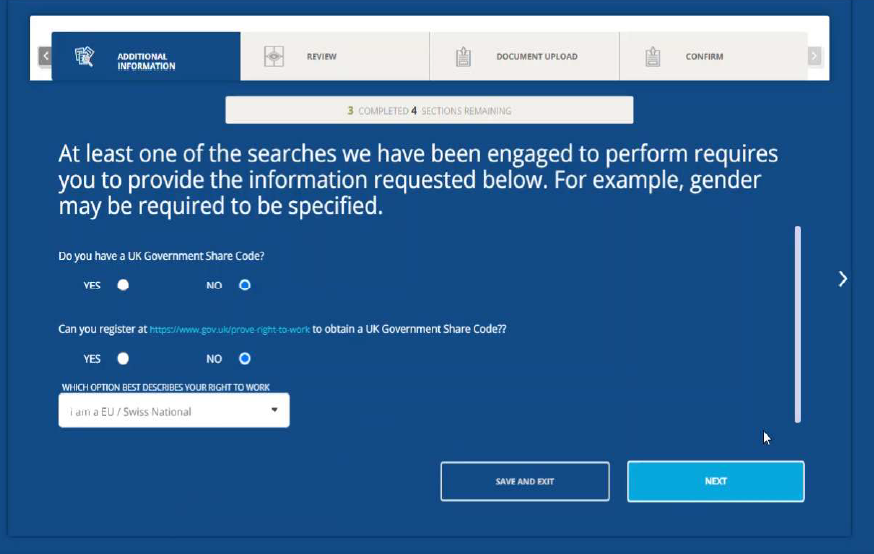Click the Document Upload clipboard icon
Viewport: 874px width, 554px height.
tap(463, 57)
